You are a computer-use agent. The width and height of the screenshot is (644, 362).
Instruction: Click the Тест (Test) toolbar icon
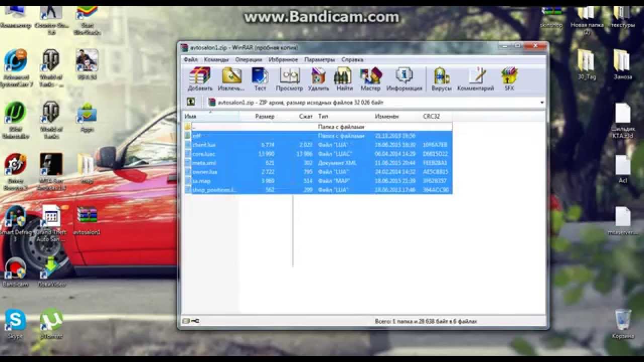[260, 79]
